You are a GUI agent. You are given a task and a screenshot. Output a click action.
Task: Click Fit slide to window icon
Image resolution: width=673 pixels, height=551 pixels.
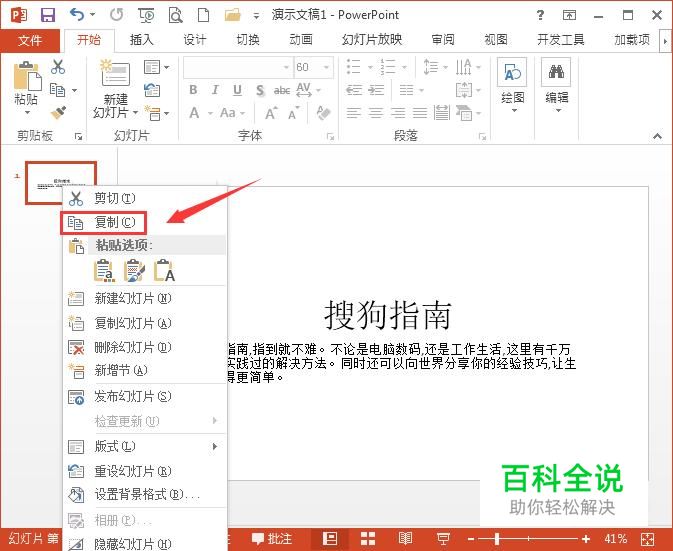click(647, 539)
